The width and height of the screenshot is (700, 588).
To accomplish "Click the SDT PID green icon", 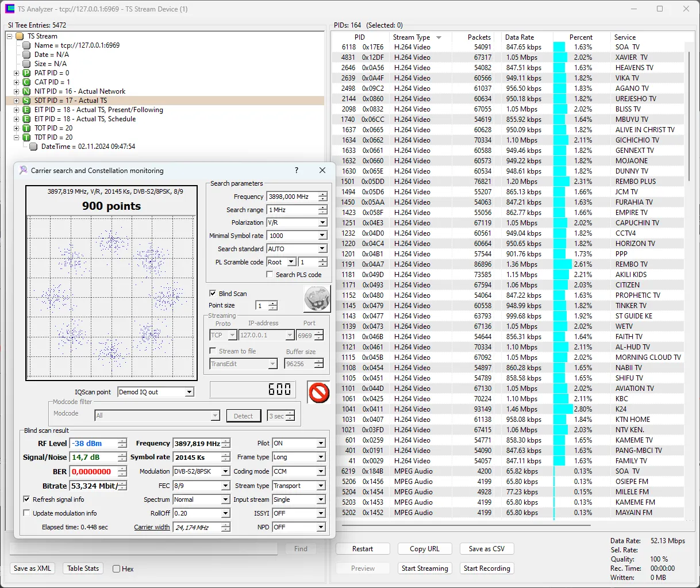I will point(26,101).
